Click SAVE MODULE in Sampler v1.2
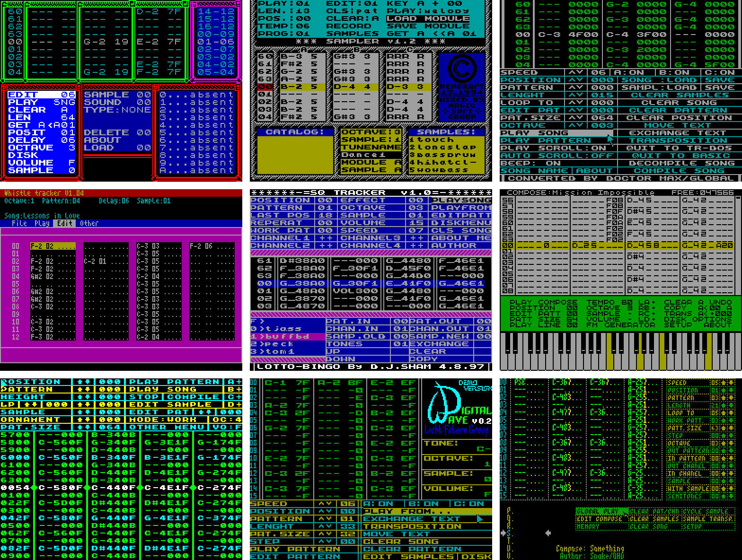The image size is (742, 560). pyautogui.click(x=428, y=26)
